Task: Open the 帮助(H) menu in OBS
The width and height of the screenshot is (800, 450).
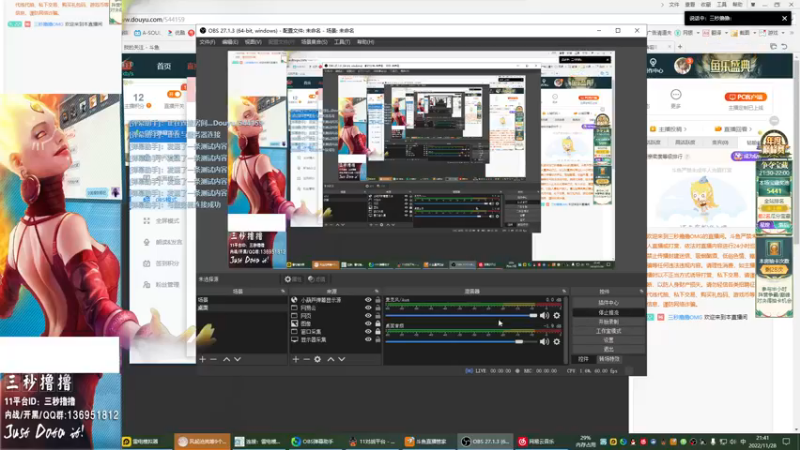Action: [x=365, y=42]
